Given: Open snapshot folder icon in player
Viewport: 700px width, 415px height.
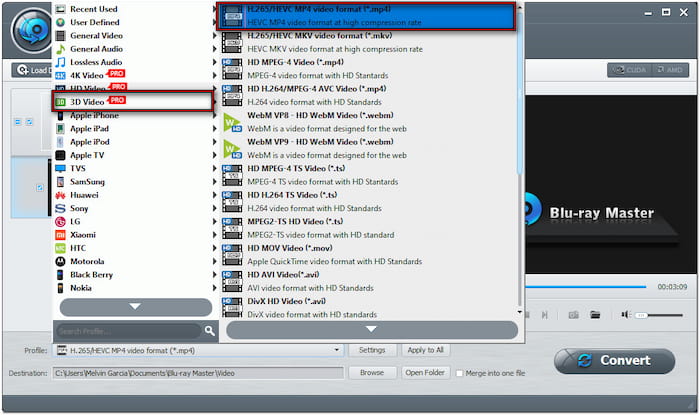Looking at the screenshot, I should (x=595, y=315).
